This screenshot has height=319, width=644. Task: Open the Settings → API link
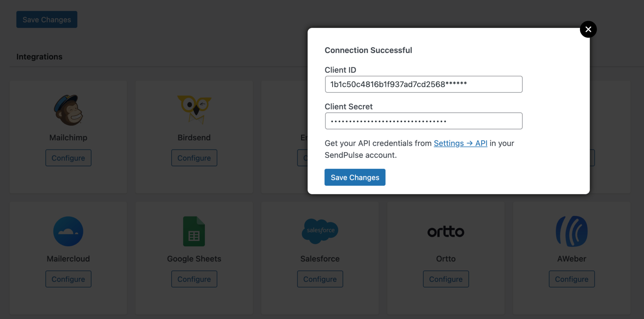point(460,143)
